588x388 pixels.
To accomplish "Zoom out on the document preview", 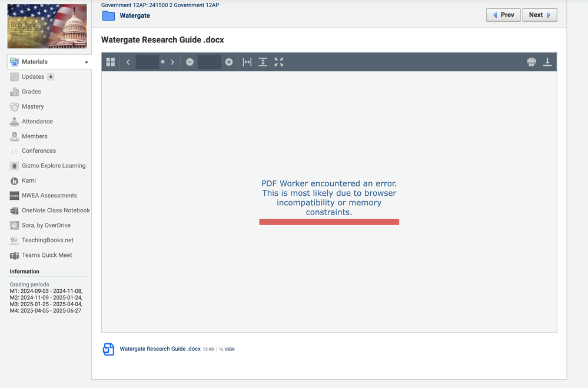I will pos(189,62).
